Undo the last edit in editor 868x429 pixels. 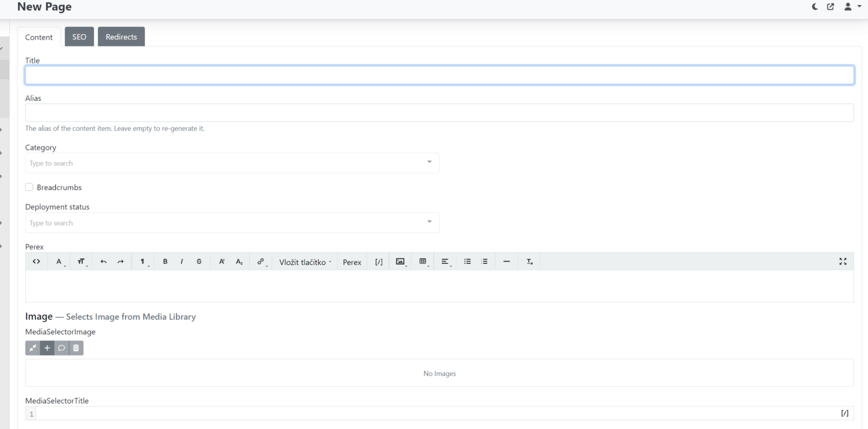103,262
